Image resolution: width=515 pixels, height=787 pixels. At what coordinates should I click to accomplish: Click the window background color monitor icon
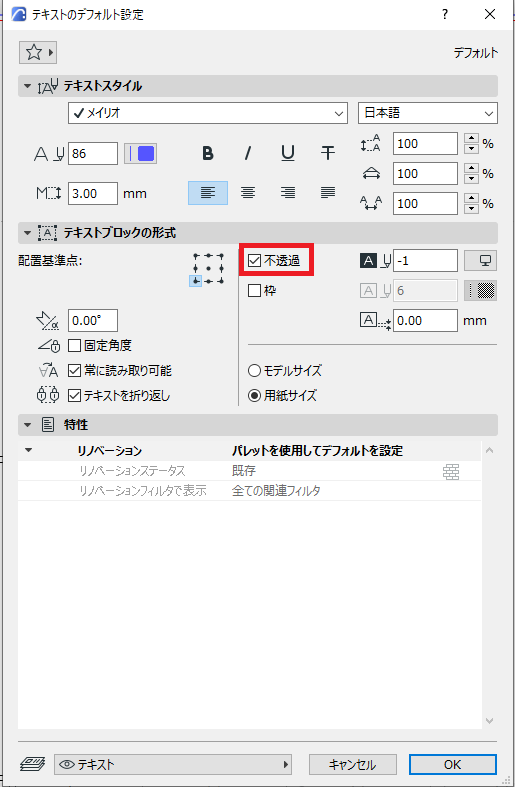click(x=480, y=260)
